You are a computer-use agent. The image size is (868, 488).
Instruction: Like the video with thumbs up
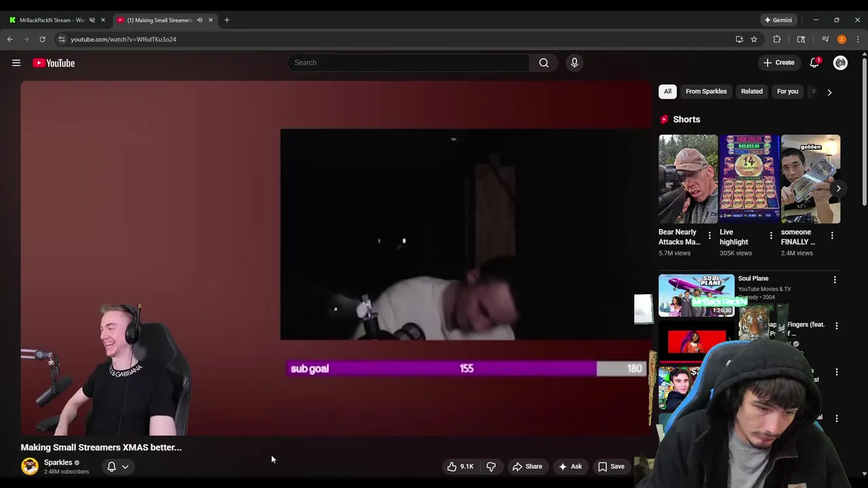click(460, 466)
